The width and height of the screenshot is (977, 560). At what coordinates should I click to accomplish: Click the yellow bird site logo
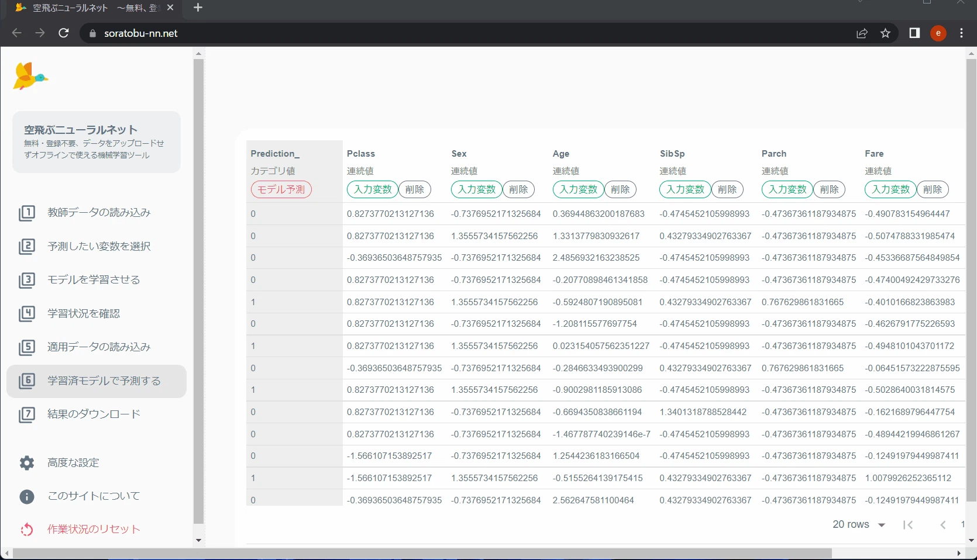point(30,76)
